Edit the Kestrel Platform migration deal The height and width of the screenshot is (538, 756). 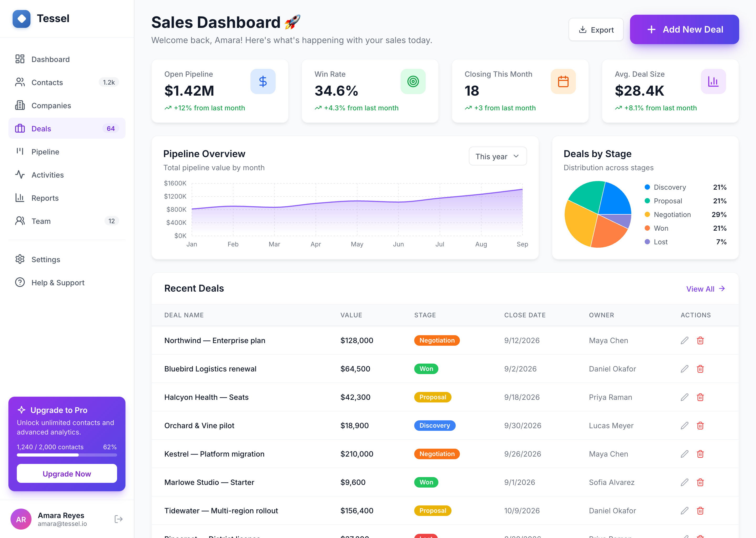click(x=684, y=454)
